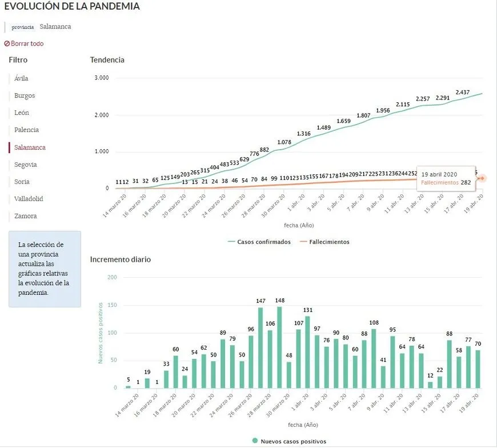This screenshot has height=448, width=497.
Task: Pick Palencia in the Filtro list
Action: 26,130
